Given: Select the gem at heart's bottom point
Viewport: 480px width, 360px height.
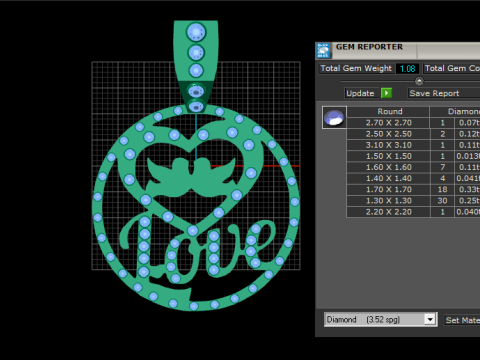Looking at the screenshot, I should coord(193,230).
